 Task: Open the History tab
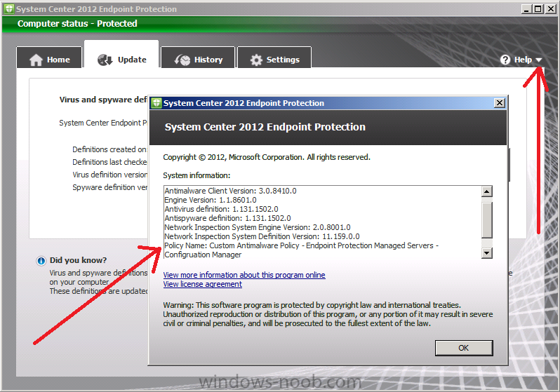(198, 58)
